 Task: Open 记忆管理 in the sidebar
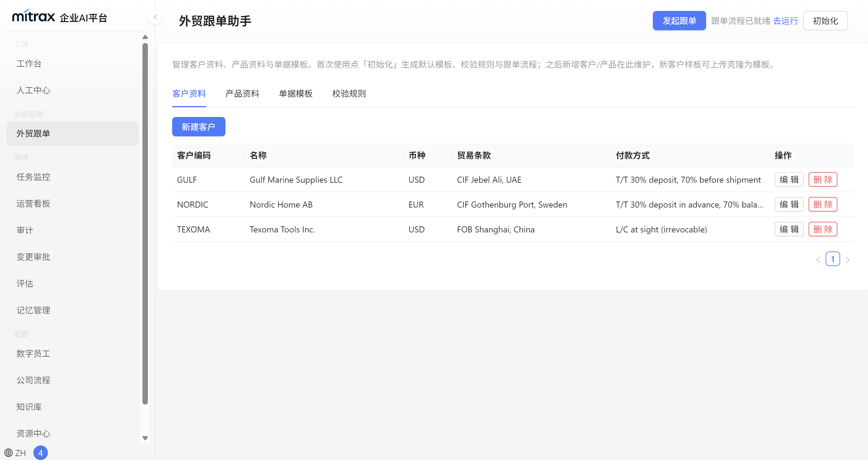72,310
